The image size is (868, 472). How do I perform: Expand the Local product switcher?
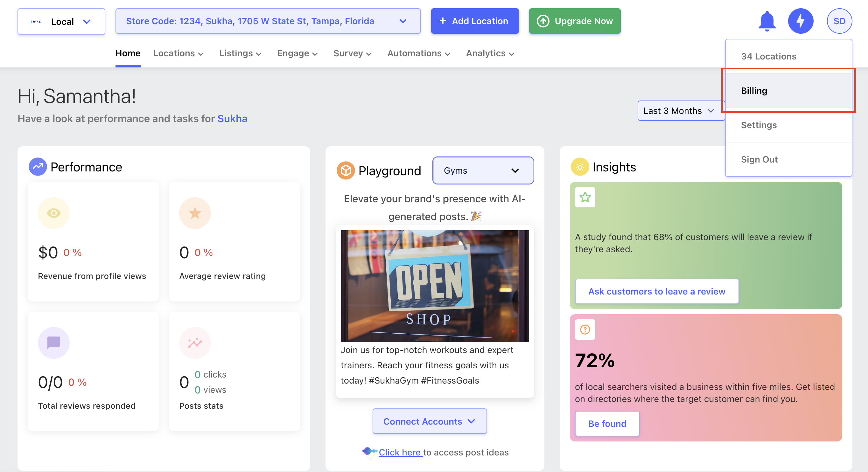tap(61, 22)
